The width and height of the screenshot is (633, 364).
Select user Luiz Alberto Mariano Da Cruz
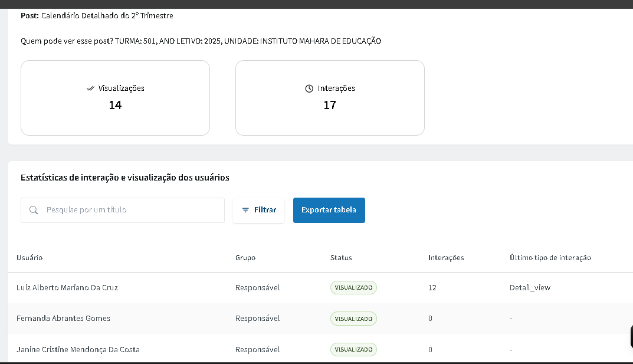(x=67, y=288)
